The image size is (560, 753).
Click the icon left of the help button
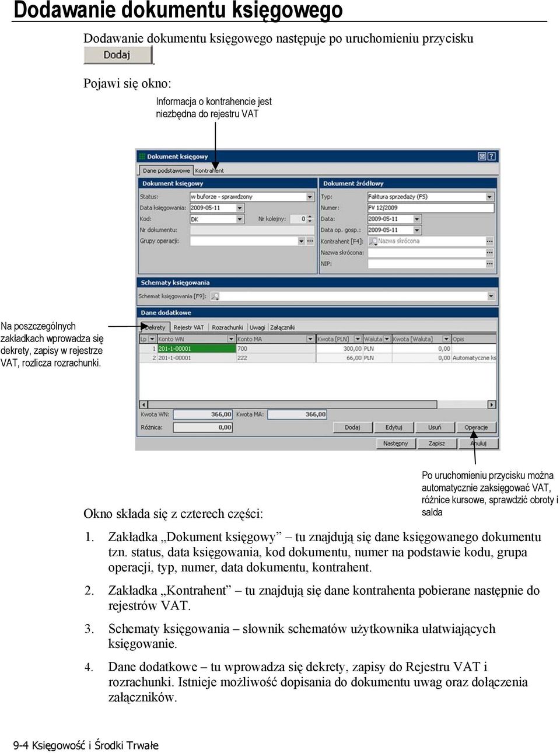coord(482,156)
